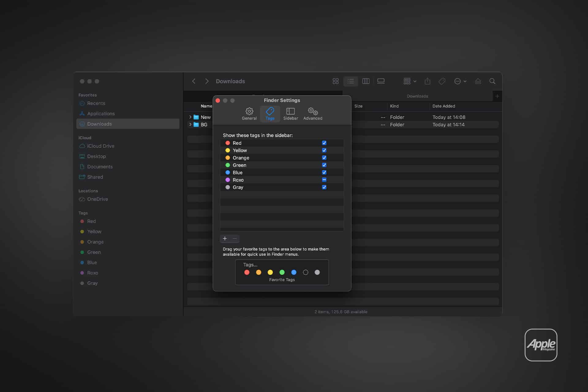Remove tag with the minus button
Image resolution: width=588 pixels, height=392 pixels.
coord(235,239)
